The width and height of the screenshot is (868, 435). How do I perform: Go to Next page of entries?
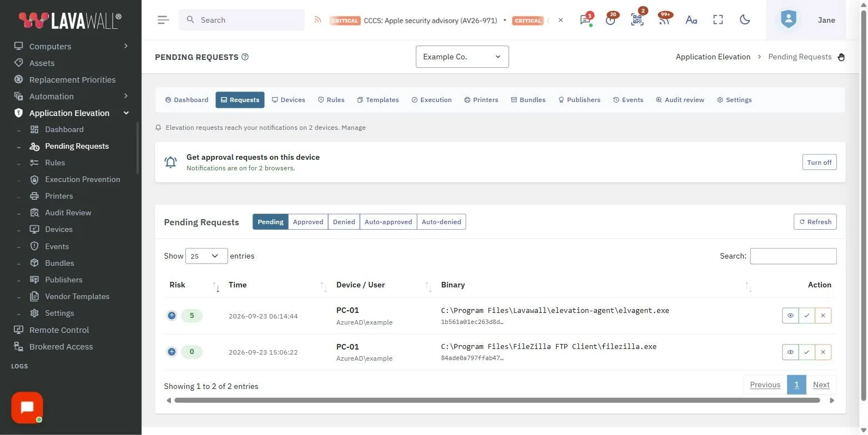821,385
